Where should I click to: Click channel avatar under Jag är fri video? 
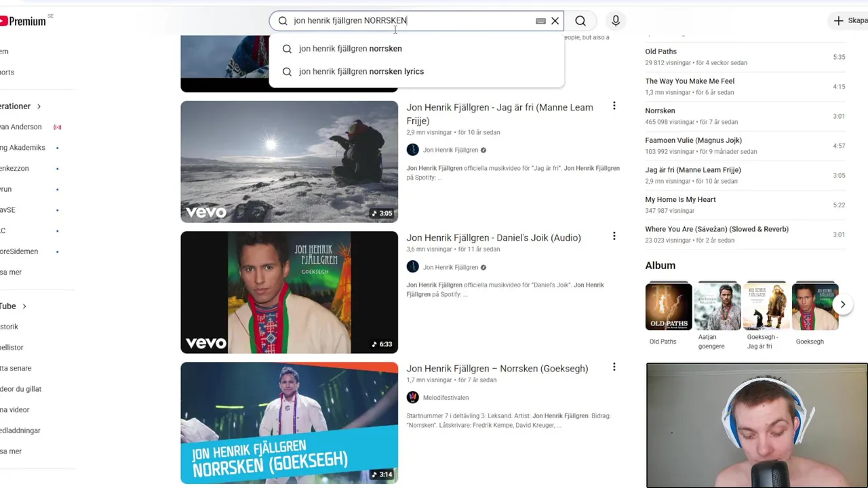pyautogui.click(x=412, y=150)
